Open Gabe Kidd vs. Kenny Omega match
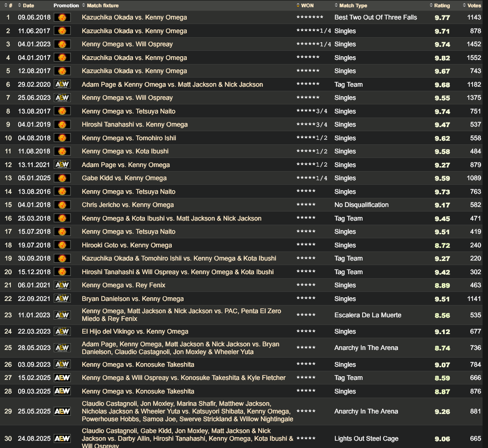Viewport: 488px width, 448px height. pos(124,178)
